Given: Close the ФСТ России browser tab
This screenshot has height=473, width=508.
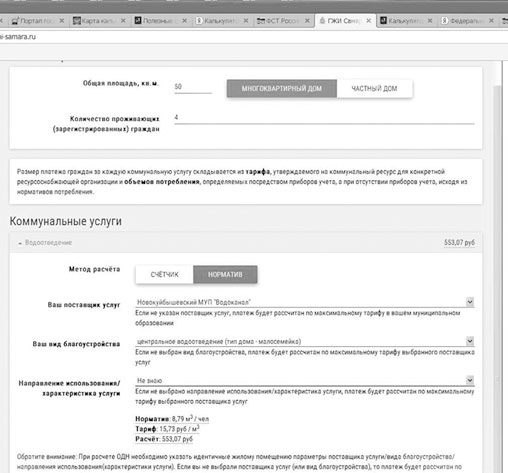Looking at the screenshot, I should pyautogui.click(x=307, y=21).
